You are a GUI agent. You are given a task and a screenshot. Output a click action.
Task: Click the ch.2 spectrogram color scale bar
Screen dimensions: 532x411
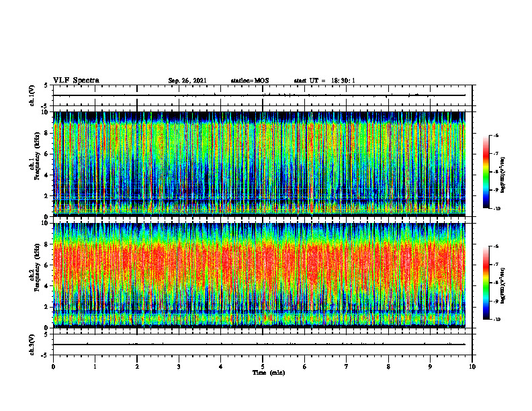pos(486,283)
